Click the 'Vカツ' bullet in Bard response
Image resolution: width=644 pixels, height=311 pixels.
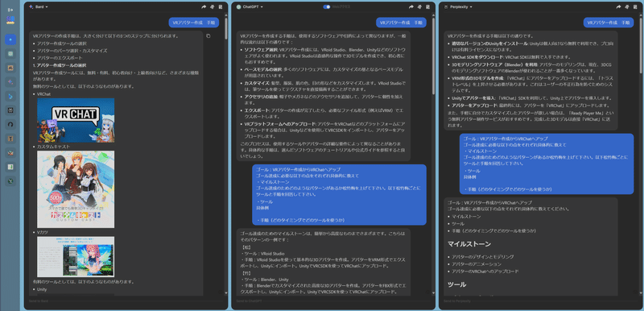click(x=43, y=232)
